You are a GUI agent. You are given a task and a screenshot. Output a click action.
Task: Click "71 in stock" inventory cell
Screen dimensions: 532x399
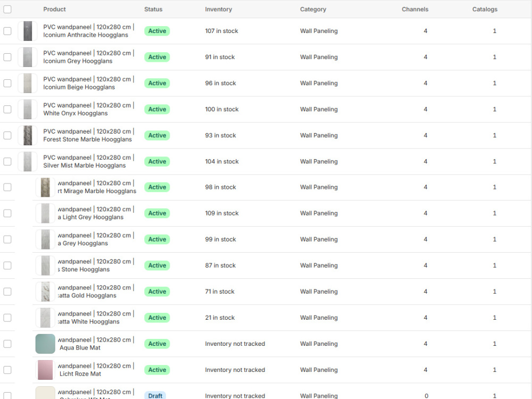[220, 292]
